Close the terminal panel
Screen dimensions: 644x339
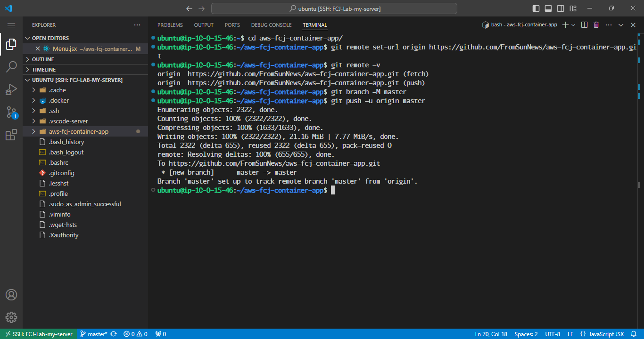pyautogui.click(x=633, y=25)
